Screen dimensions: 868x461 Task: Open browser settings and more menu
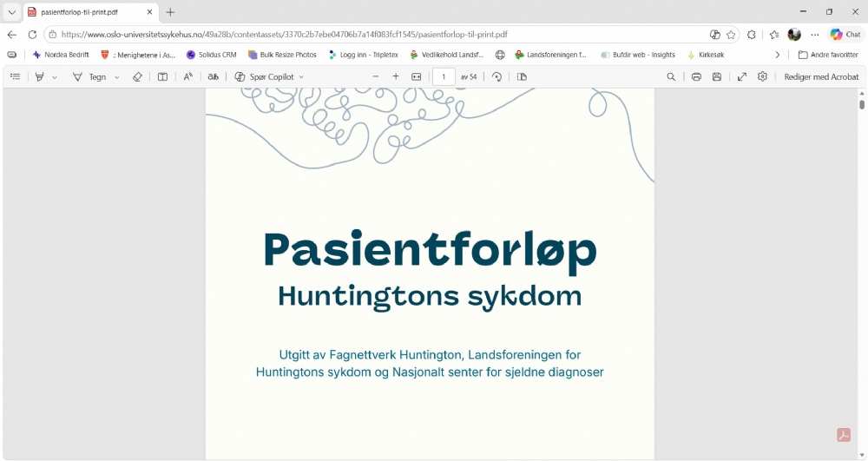point(815,35)
